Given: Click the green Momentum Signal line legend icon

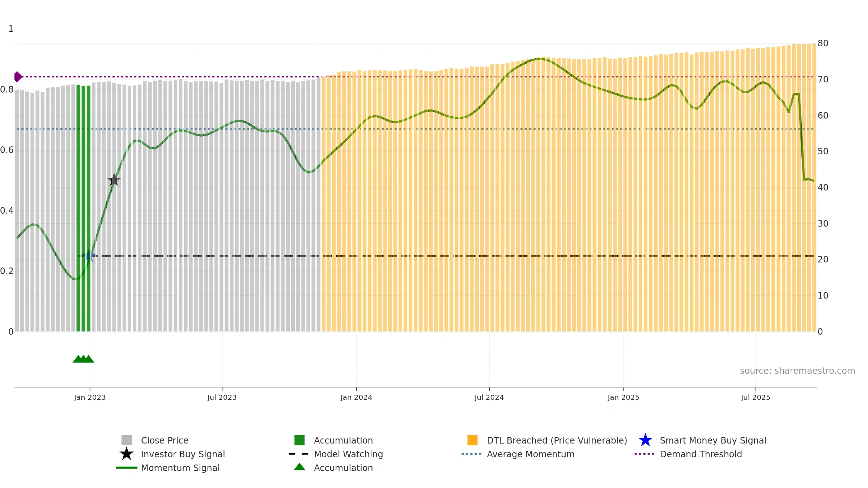Looking at the screenshot, I should pyautogui.click(x=127, y=468).
